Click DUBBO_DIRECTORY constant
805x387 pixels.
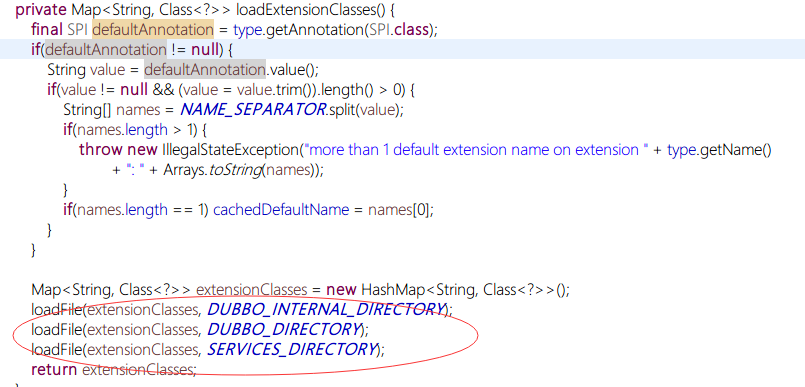click(x=284, y=329)
